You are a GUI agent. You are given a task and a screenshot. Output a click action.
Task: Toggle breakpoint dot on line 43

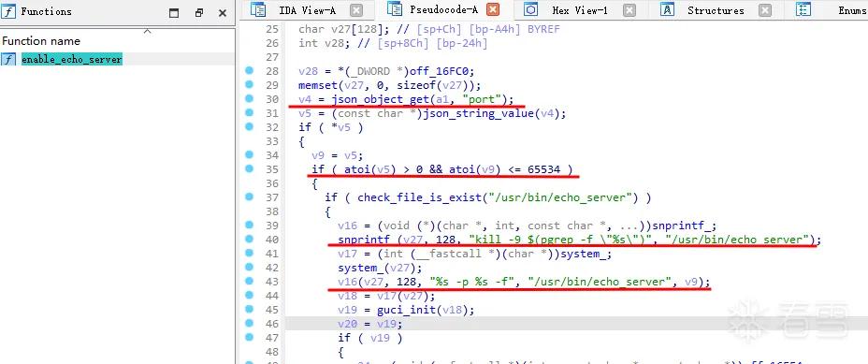249,281
